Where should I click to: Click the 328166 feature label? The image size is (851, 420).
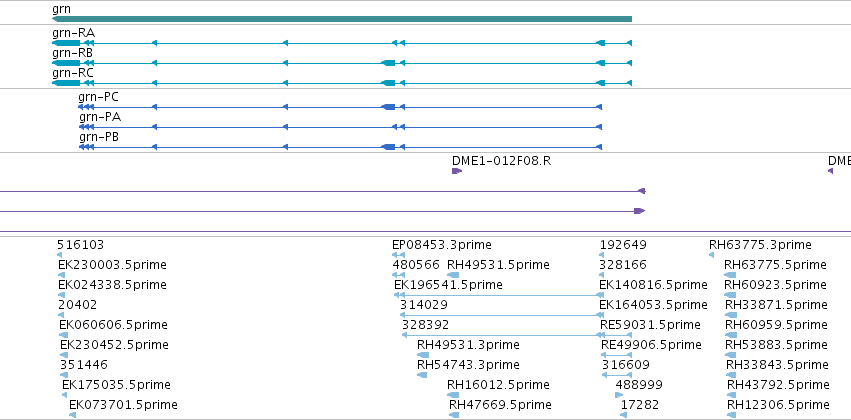click(x=623, y=265)
